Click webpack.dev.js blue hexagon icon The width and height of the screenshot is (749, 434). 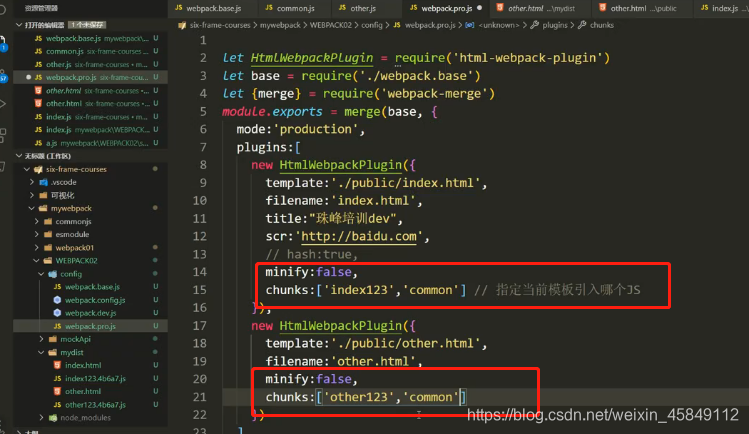click(x=57, y=313)
